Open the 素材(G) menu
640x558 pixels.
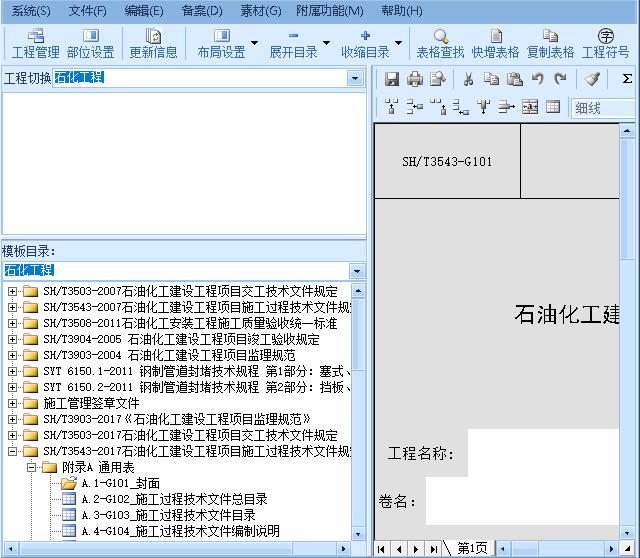pos(260,11)
